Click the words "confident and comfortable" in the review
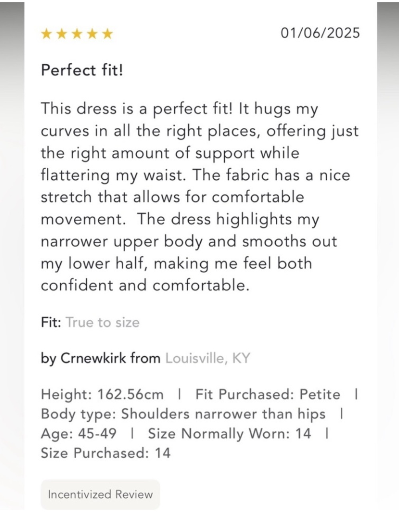399x532 pixels. point(145,286)
